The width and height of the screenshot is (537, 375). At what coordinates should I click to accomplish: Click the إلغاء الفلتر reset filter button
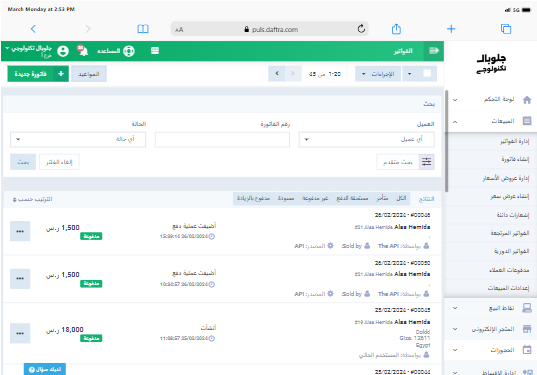click(59, 162)
